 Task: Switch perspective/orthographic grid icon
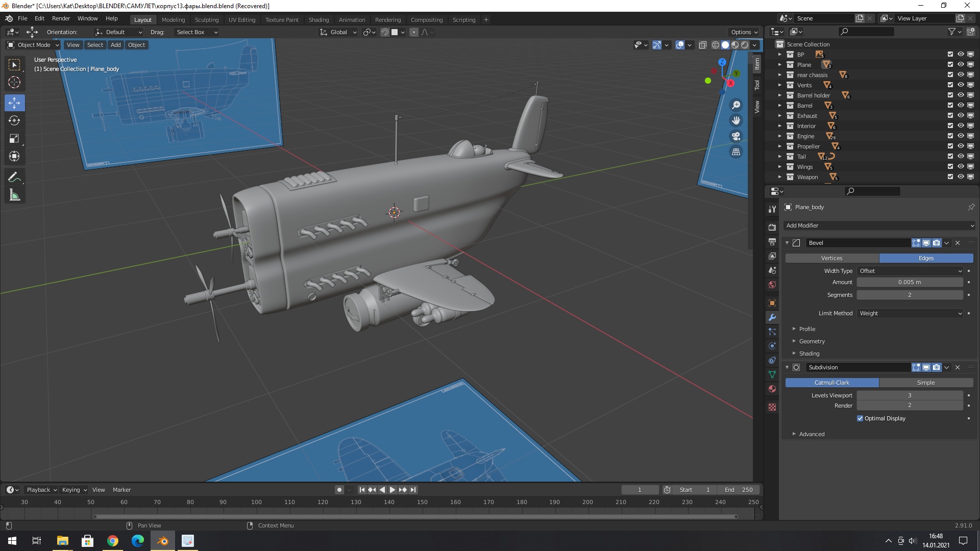736,152
